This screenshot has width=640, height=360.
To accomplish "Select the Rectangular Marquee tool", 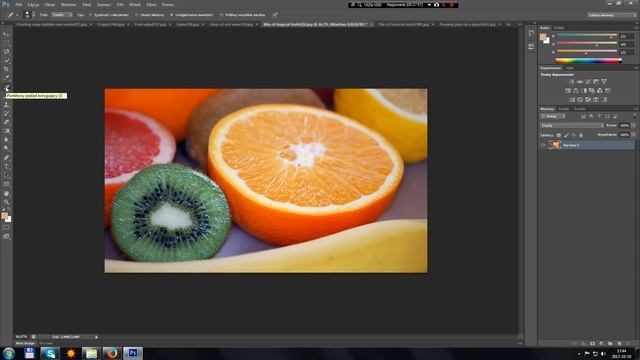I will 6,43.
